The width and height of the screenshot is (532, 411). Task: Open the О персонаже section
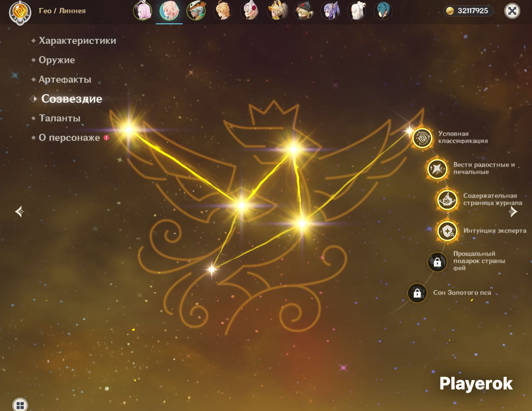[69, 138]
